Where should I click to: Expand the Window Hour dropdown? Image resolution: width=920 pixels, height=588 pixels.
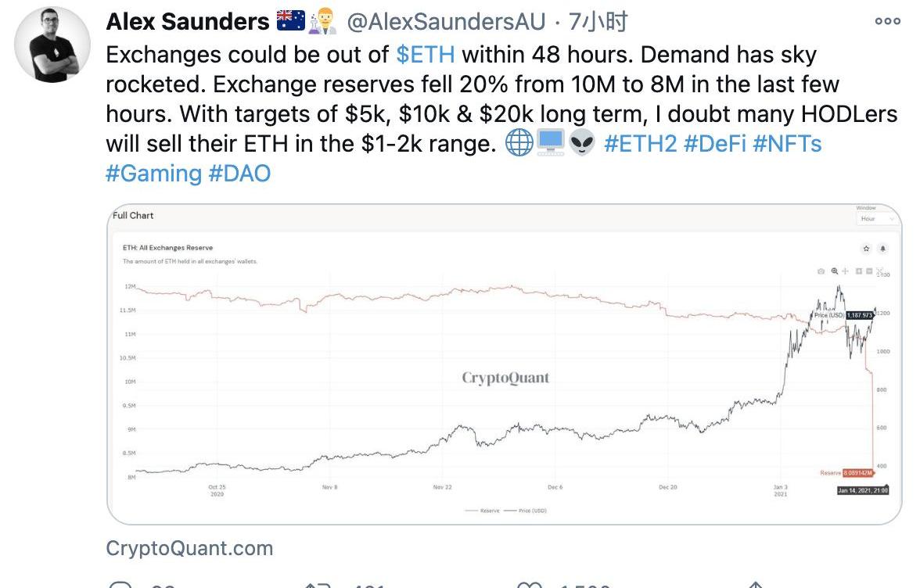tap(876, 219)
